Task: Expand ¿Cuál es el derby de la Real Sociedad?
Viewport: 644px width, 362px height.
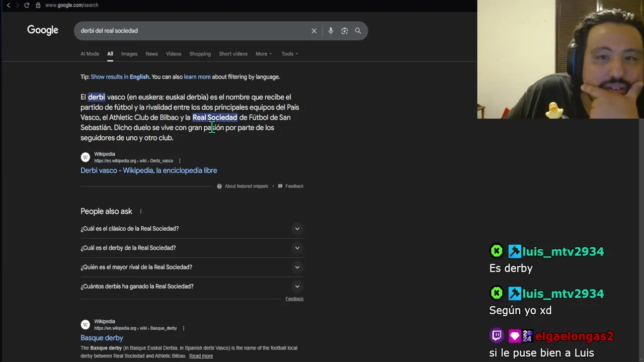Action: click(192, 248)
